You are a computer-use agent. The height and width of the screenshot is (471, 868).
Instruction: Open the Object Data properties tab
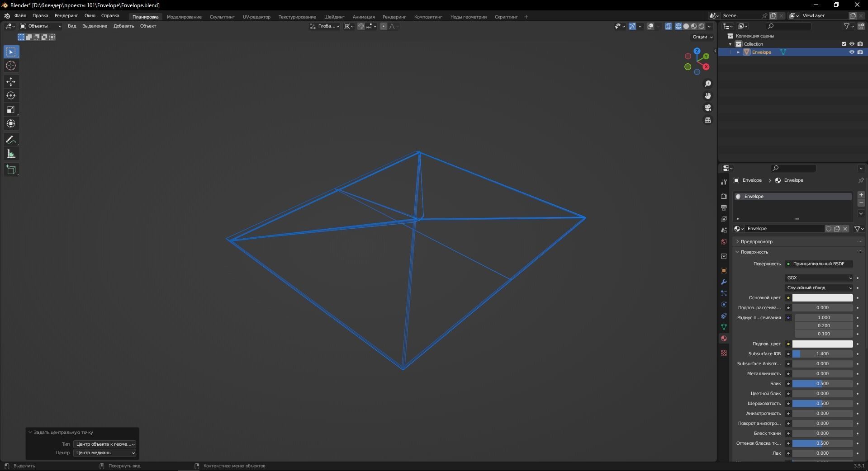click(x=724, y=327)
